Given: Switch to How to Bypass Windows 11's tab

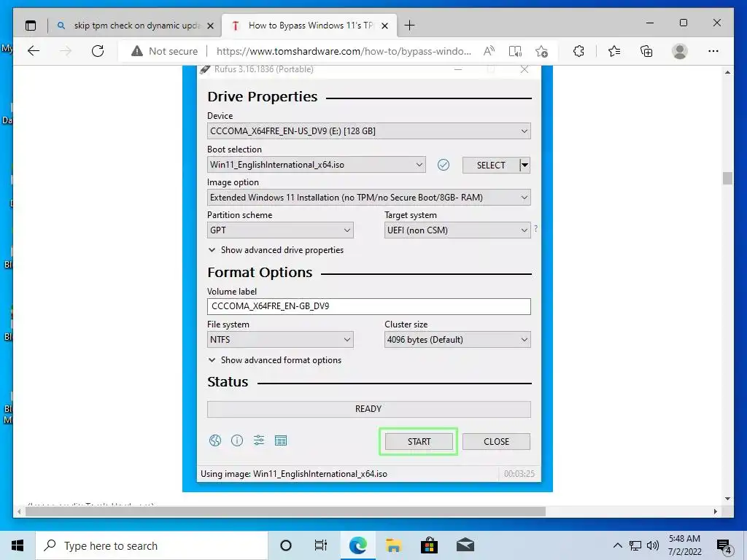Looking at the screenshot, I should pos(309,26).
